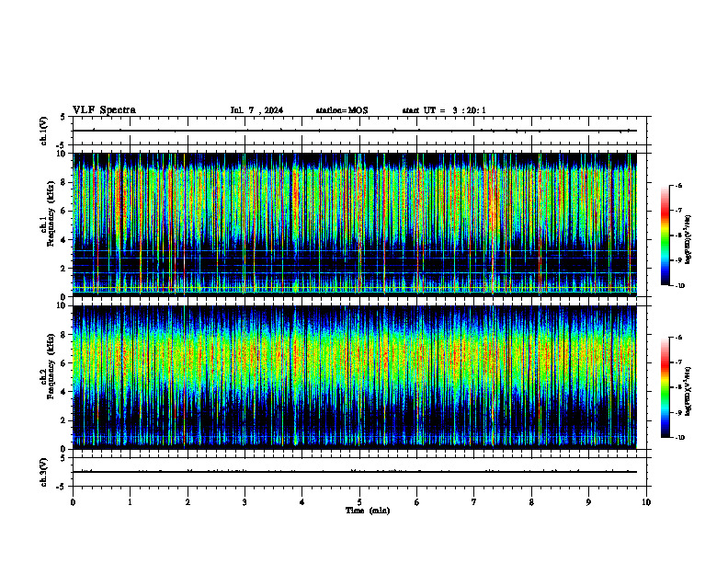Click ch.1(V) axis tick label "5"
The image size is (728, 563).
click(x=63, y=117)
